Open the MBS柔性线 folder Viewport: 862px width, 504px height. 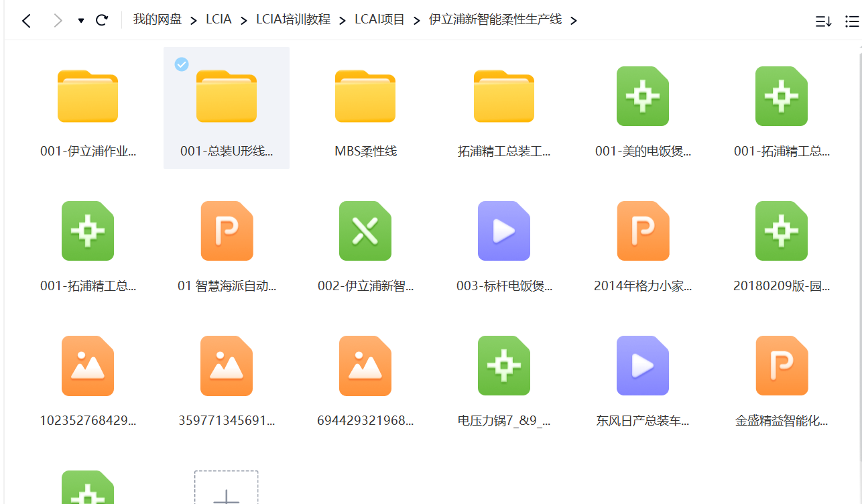(x=365, y=96)
